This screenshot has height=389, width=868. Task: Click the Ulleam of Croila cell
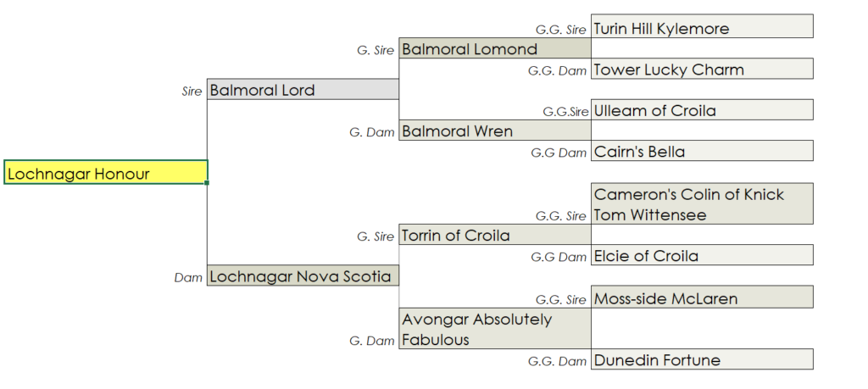point(702,110)
